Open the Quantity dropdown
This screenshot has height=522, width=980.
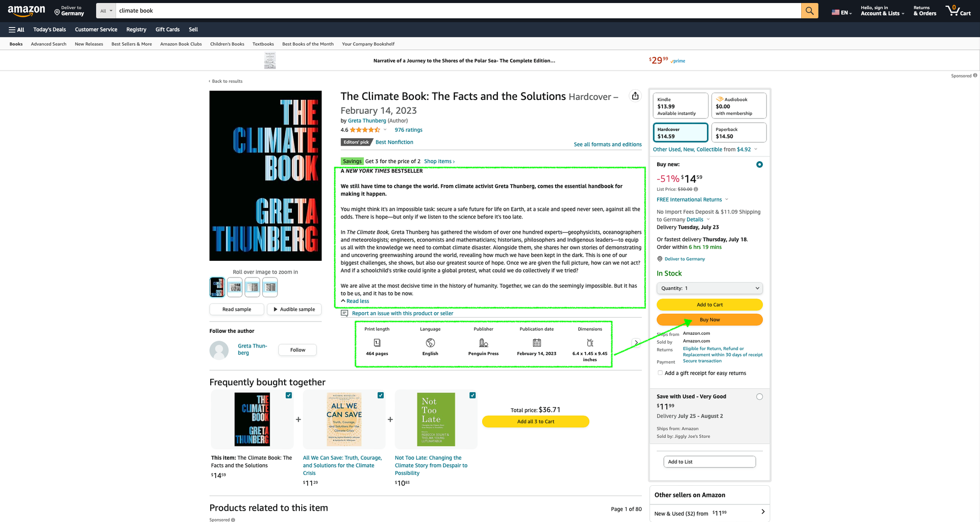point(710,288)
